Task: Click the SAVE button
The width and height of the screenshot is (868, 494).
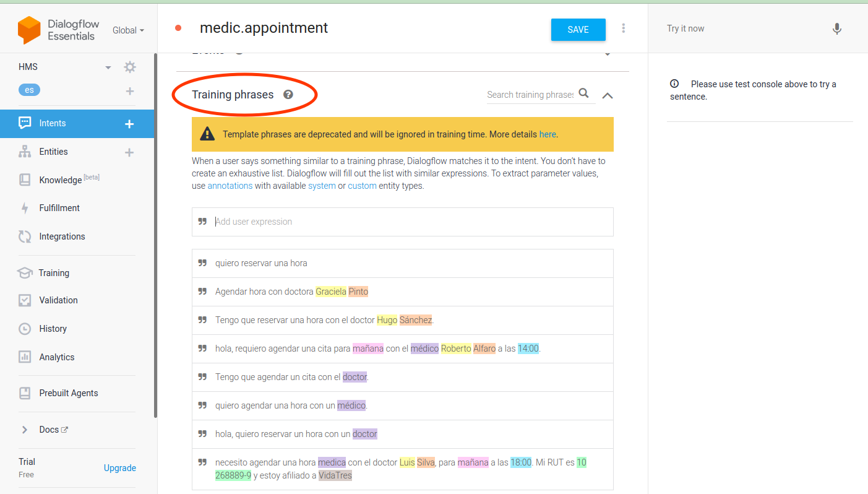Action: click(578, 30)
